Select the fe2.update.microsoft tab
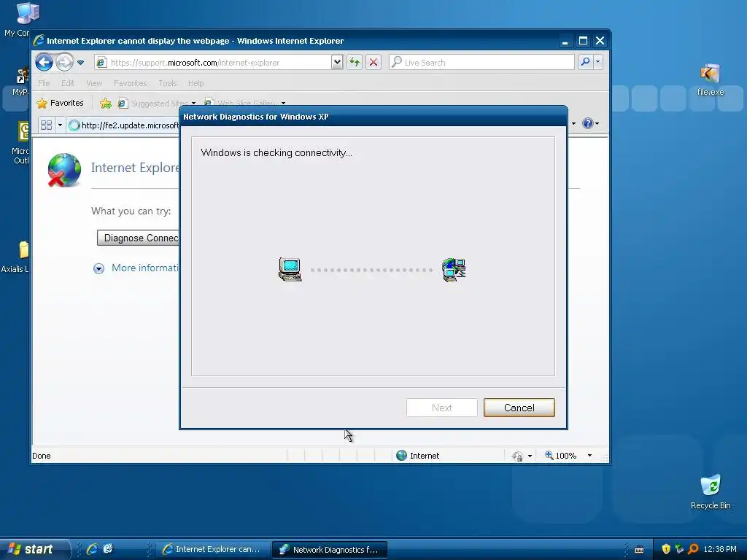Screen dimensions: 747x560 tap(124, 125)
